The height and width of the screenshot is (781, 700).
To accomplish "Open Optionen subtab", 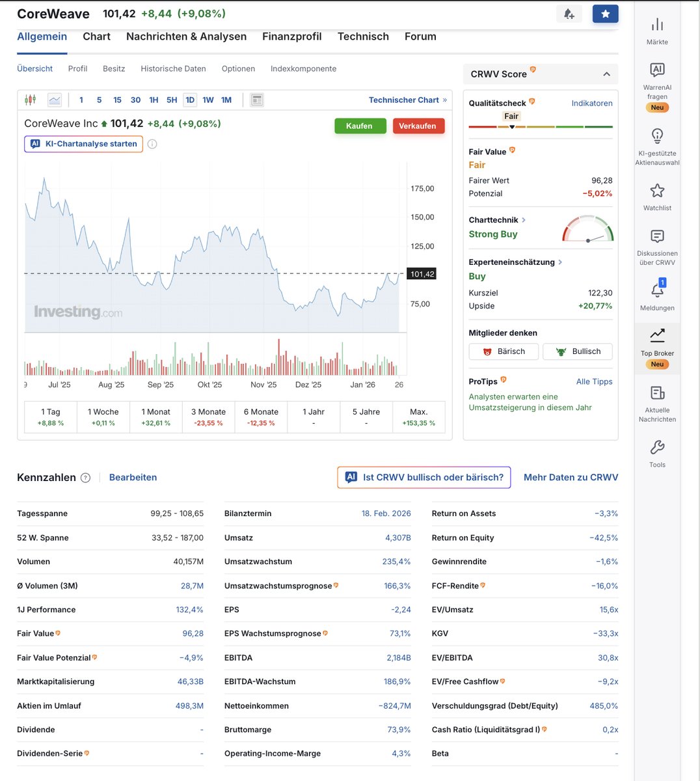I will (238, 68).
